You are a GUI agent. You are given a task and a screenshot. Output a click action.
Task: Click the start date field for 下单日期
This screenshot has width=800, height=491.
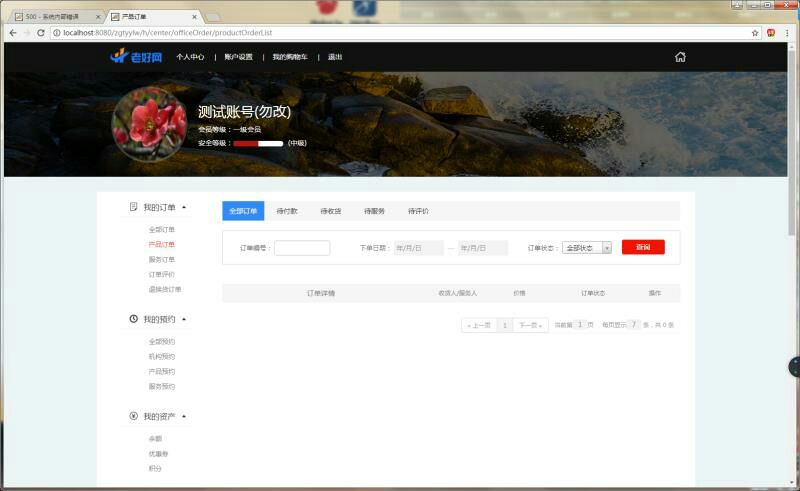coord(419,248)
